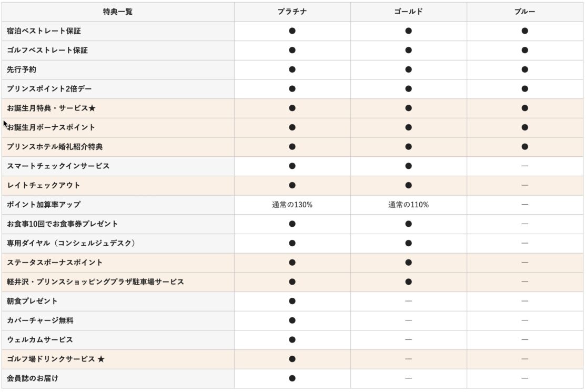This screenshot has height=392, width=586.
Task: Click the 専用ダイヤル（コンシェルジュデスク） label
Action: pyautogui.click(x=72, y=243)
